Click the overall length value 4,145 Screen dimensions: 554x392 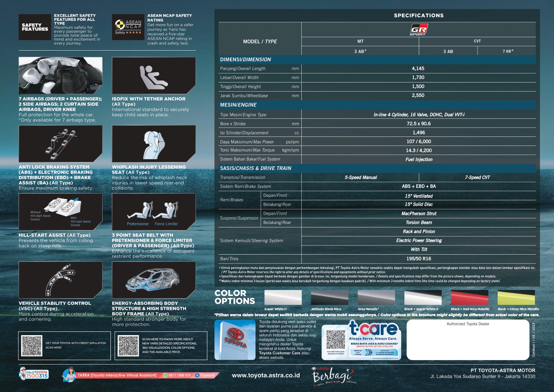point(418,69)
